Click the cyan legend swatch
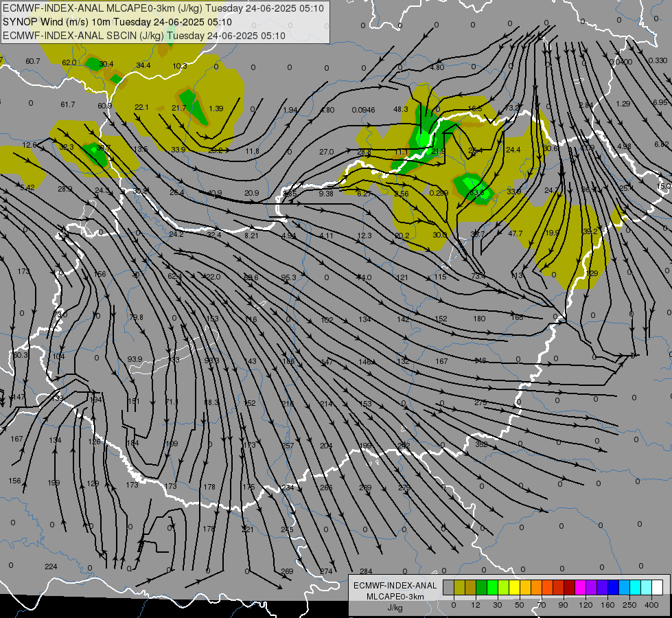Viewport: 672px width, 618px height. (x=635, y=587)
